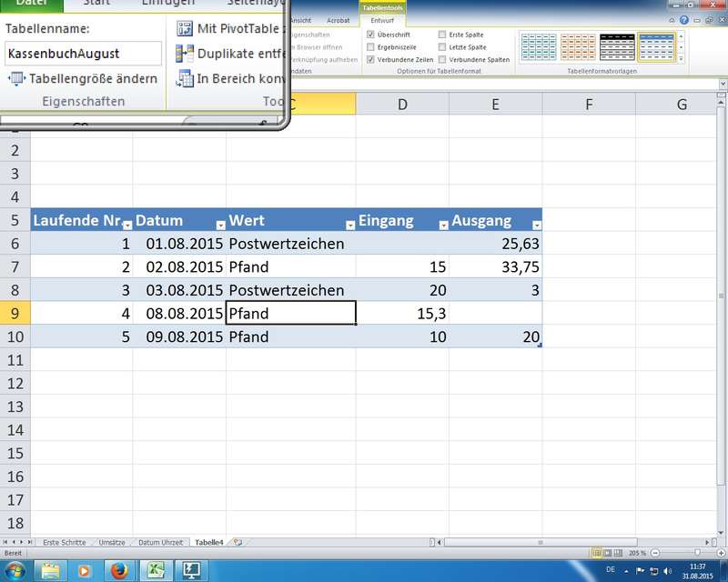Click the network tray icon
The image size is (728, 582).
pyautogui.click(x=654, y=571)
